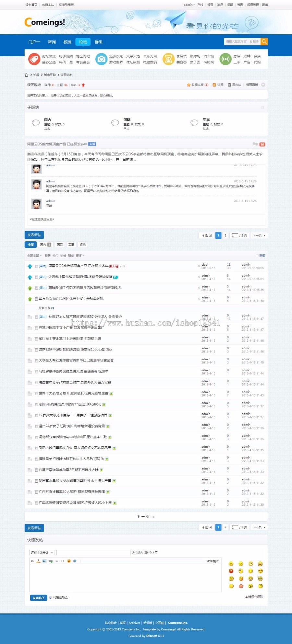Click 本版积分规则 link
This screenshot has width=292, height=644.
[254, 597]
